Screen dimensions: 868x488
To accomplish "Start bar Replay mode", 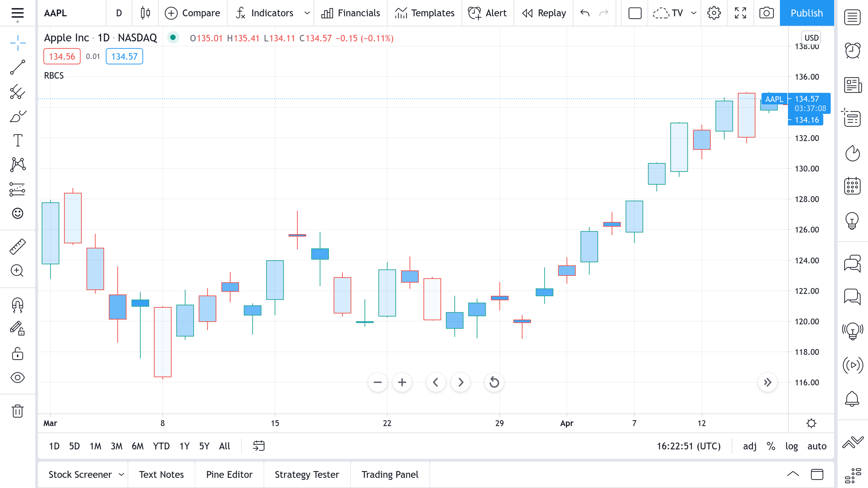I will (x=544, y=13).
